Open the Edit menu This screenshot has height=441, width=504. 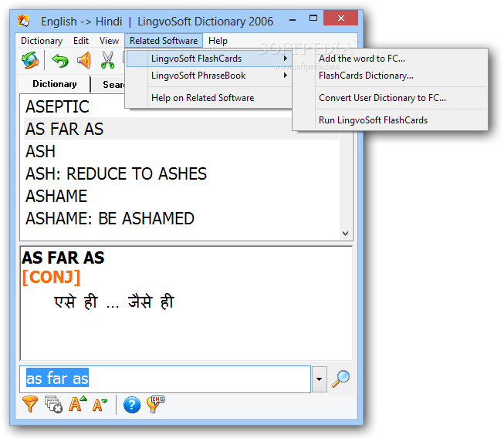[x=81, y=41]
